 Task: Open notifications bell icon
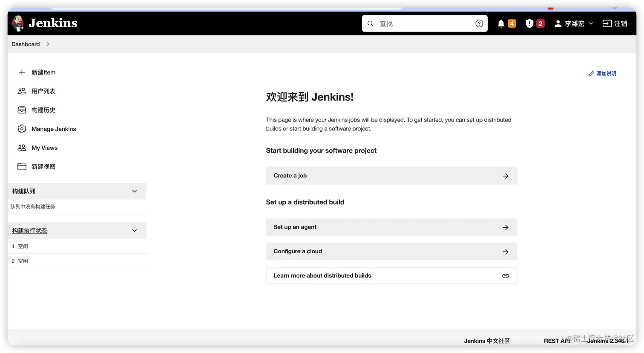[x=501, y=23]
